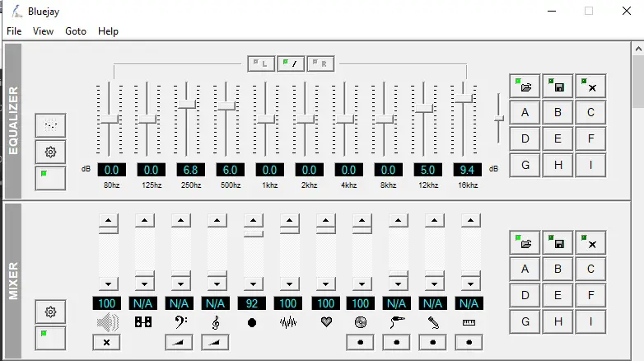644x361 pixels.
Task: Open the File menu
Action: pyautogui.click(x=14, y=31)
